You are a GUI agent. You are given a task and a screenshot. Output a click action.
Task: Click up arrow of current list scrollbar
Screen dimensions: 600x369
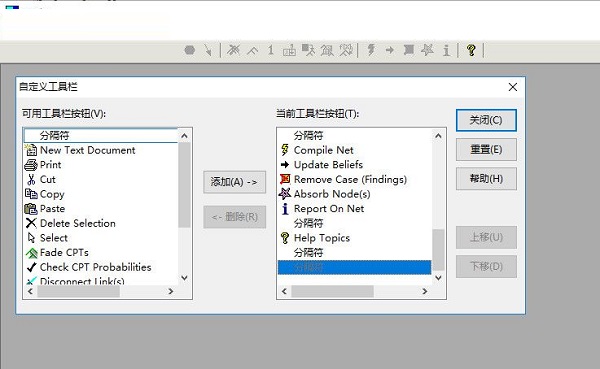pyautogui.click(x=439, y=136)
